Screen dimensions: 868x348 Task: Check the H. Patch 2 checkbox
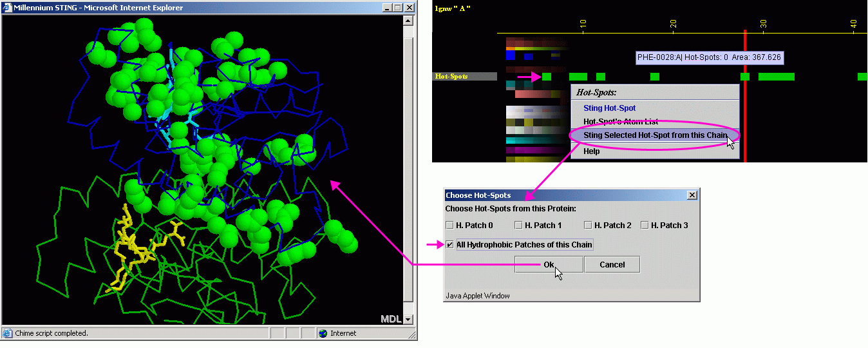(588, 226)
